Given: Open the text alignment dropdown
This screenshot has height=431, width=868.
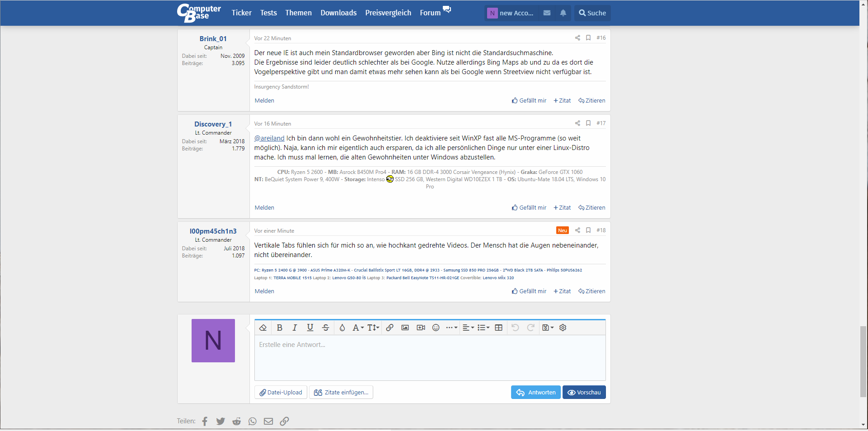Looking at the screenshot, I should tap(468, 328).
